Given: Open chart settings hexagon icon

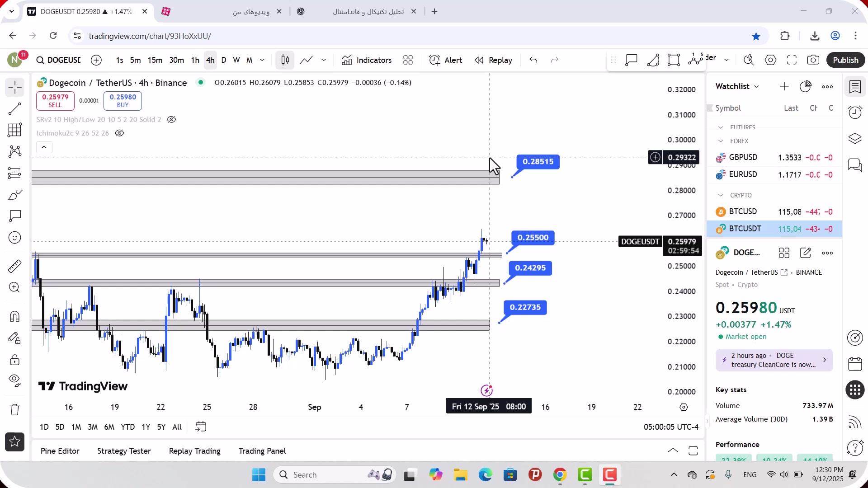Looking at the screenshot, I should pyautogui.click(x=771, y=60).
